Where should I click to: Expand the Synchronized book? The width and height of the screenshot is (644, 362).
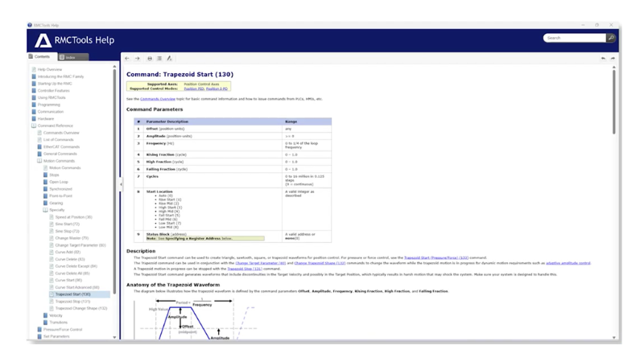pos(46,189)
